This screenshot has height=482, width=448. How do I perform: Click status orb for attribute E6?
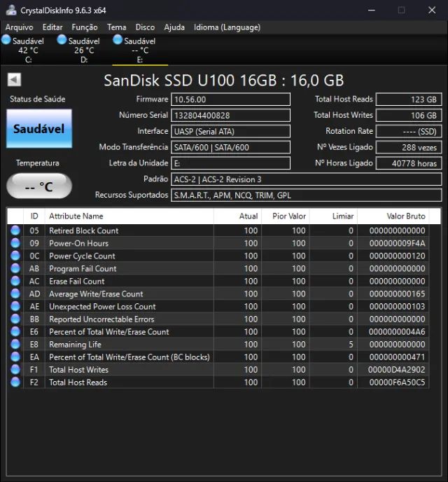[x=15, y=331]
